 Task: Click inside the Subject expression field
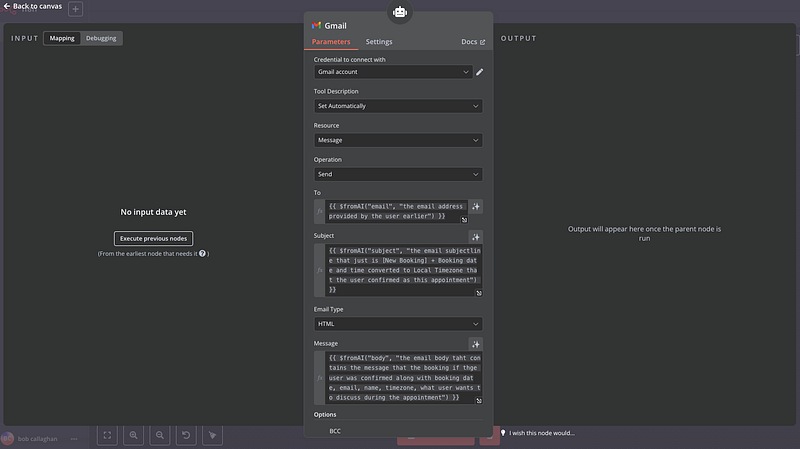tap(395, 268)
